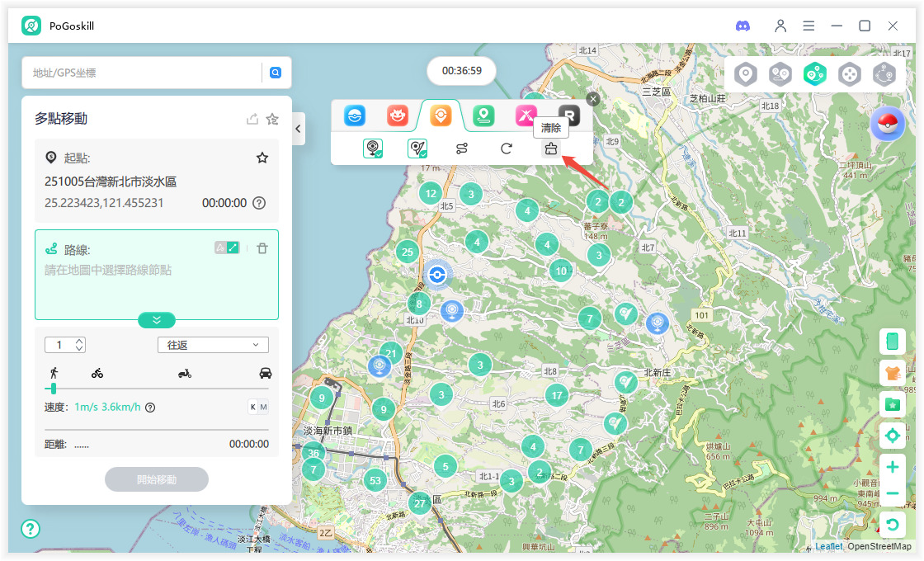Click the cluster marker labeled 25

pyautogui.click(x=408, y=252)
